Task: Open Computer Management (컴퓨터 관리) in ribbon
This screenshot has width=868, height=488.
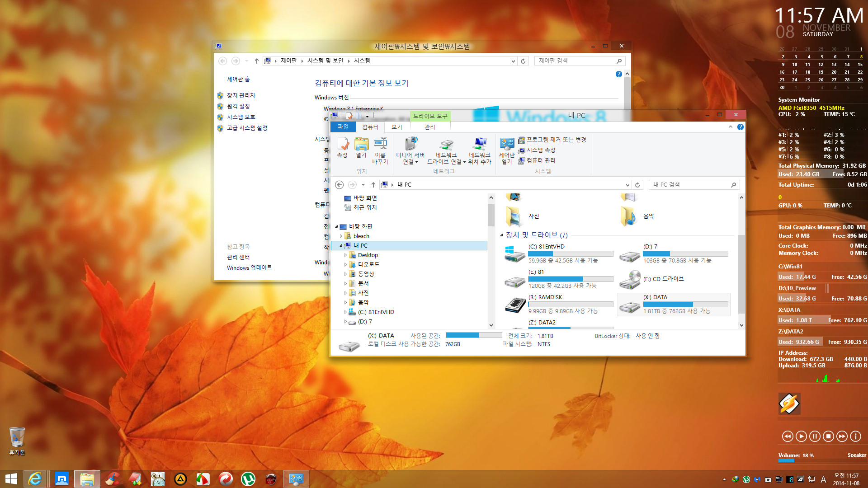Action: pyautogui.click(x=537, y=160)
